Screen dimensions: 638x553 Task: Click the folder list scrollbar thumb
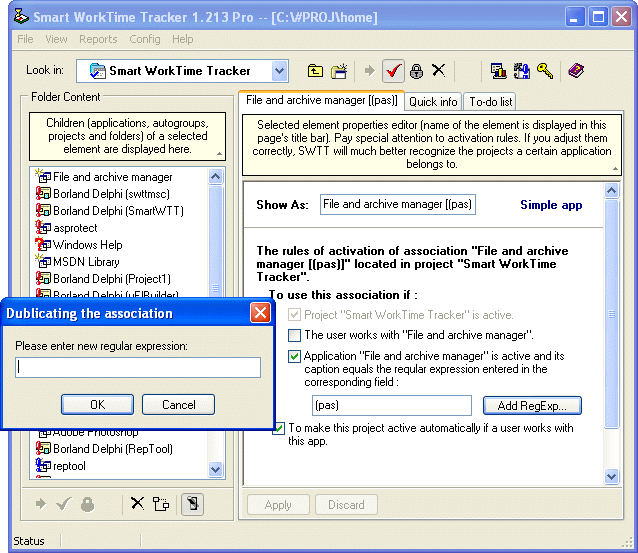[215, 242]
